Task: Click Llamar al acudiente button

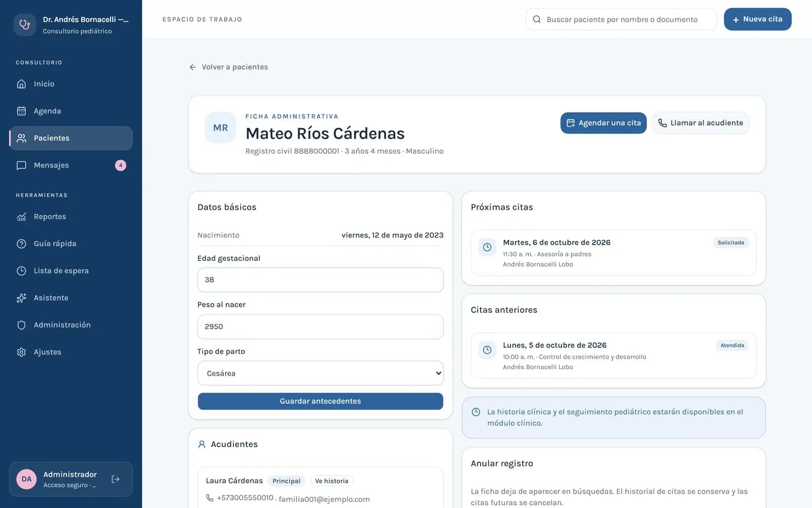Action: click(700, 123)
